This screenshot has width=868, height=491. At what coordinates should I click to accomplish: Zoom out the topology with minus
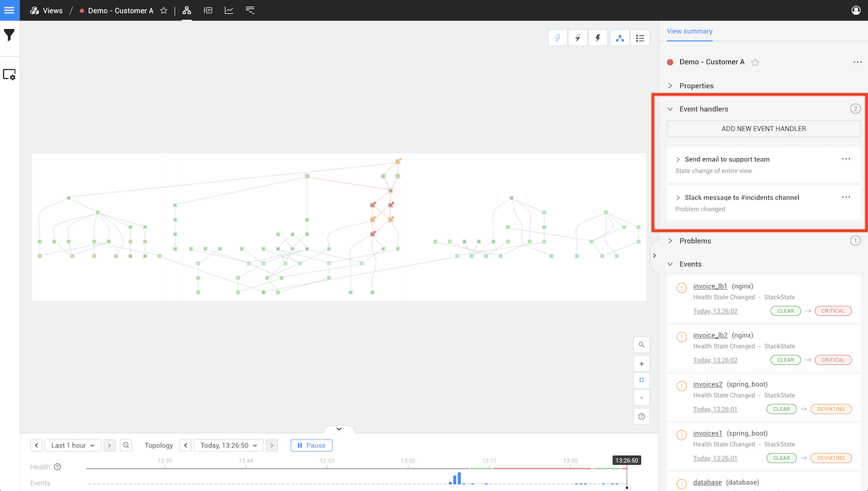pyautogui.click(x=642, y=397)
